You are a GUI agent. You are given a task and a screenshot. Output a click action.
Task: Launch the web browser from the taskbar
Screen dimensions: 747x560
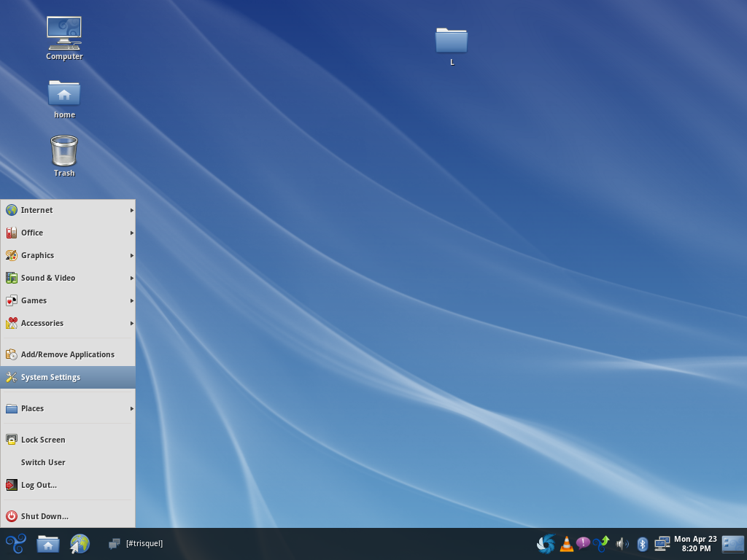[80, 544]
